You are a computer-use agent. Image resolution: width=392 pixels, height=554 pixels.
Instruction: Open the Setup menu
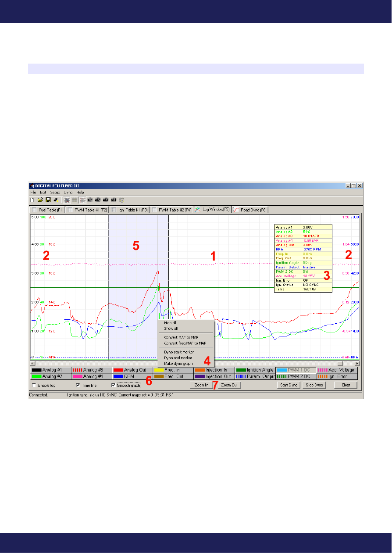[55, 192]
